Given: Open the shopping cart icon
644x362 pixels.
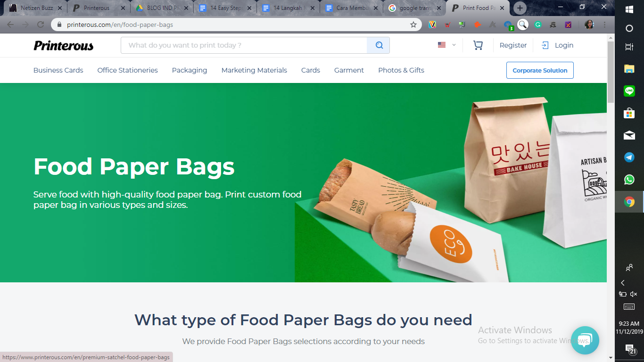Looking at the screenshot, I should coord(478,45).
